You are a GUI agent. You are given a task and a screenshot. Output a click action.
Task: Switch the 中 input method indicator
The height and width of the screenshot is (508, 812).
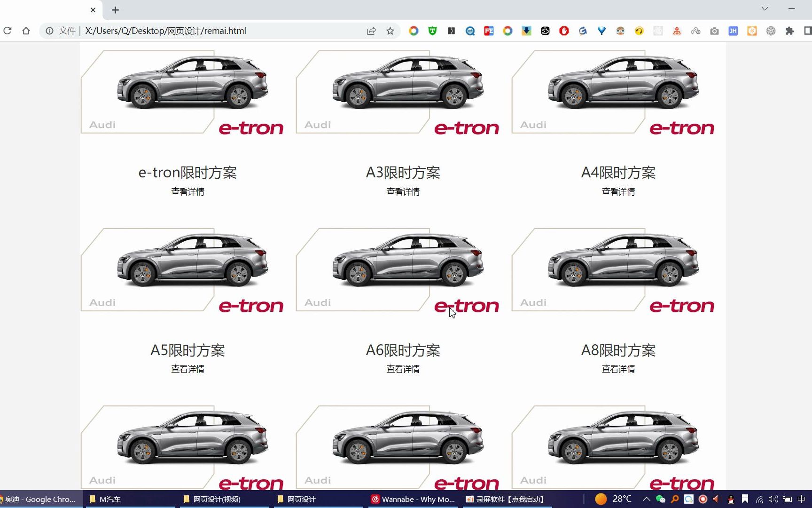pos(802,499)
